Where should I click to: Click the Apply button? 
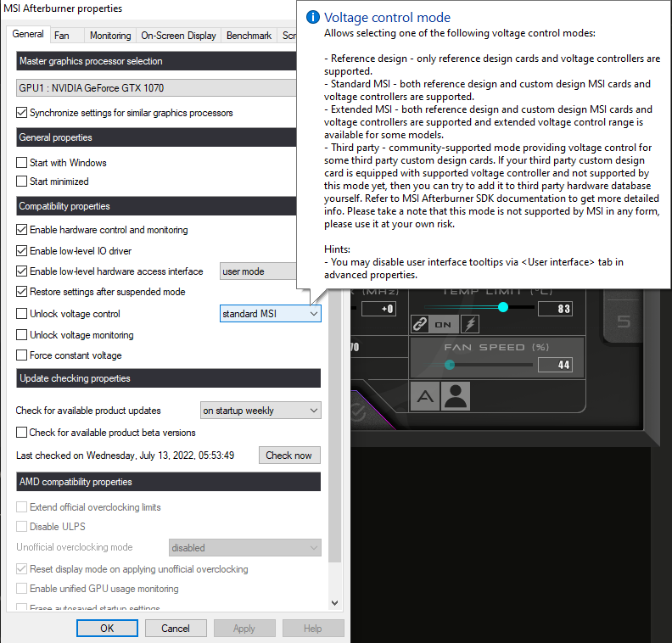tap(244, 628)
